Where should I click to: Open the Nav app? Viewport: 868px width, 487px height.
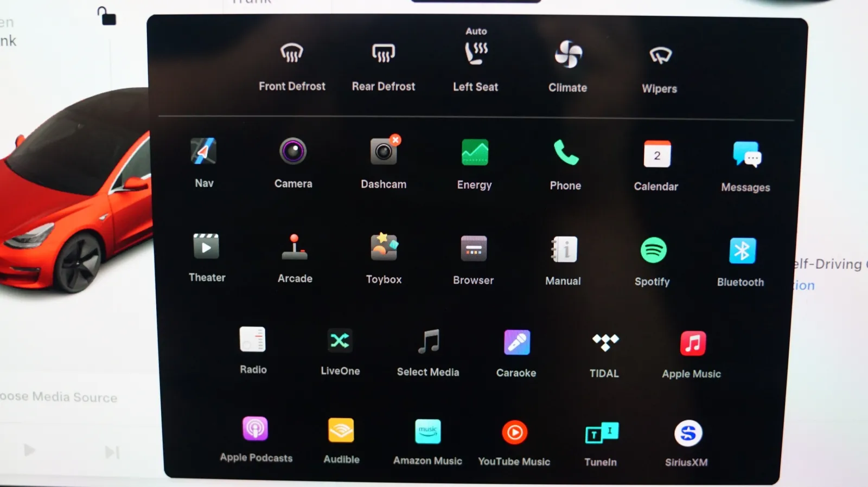[204, 152]
